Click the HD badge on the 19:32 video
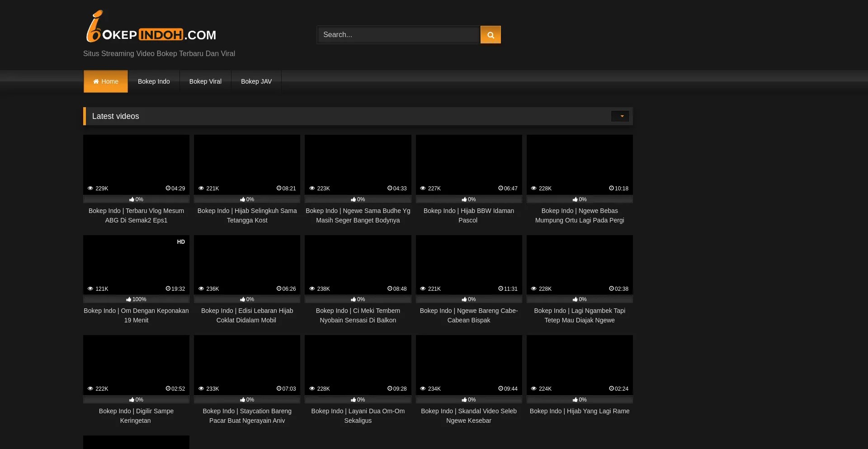This screenshot has width=868, height=449. click(x=181, y=242)
